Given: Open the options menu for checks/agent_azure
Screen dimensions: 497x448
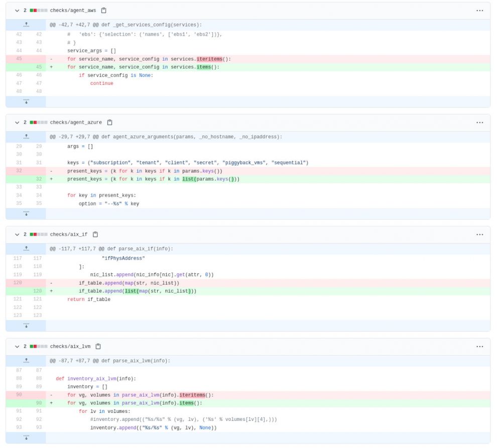Looking at the screenshot, I should tap(479, 122).
